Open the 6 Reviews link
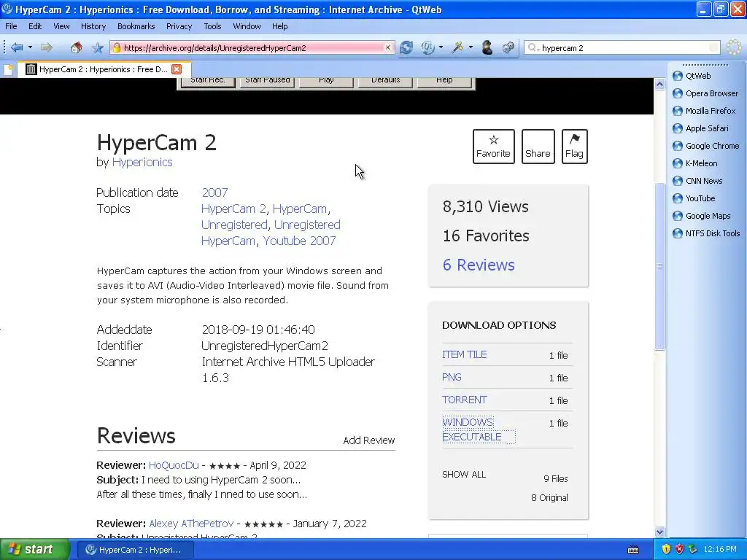 click(x=479, y=265)
